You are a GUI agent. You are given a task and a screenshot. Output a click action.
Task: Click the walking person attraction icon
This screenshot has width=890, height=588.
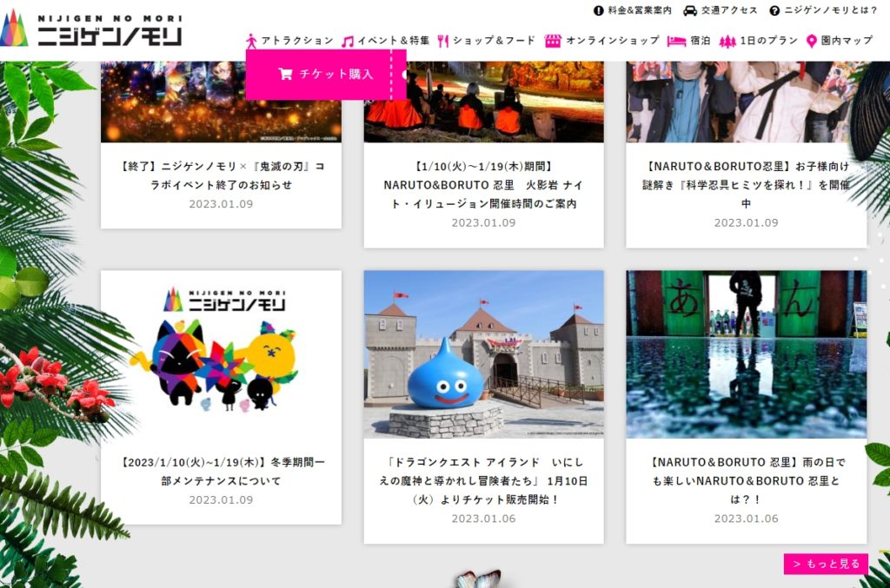coord(251,41)
